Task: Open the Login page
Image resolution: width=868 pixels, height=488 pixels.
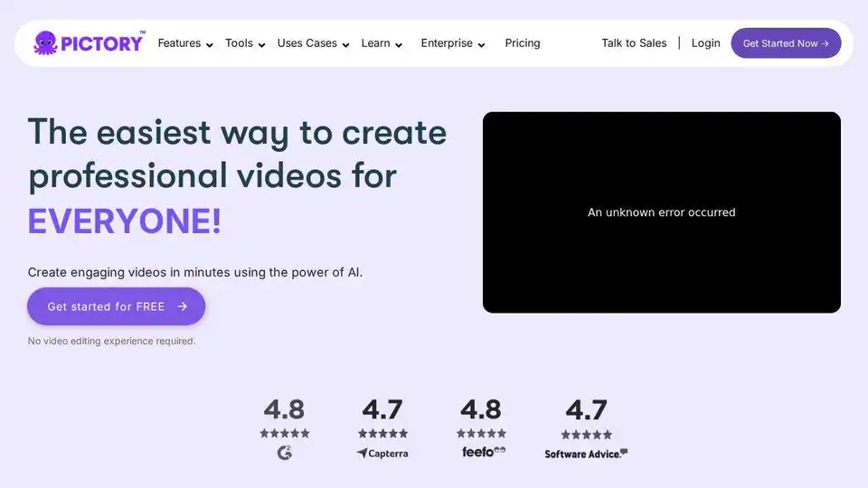Action: (x=706, y=43)
